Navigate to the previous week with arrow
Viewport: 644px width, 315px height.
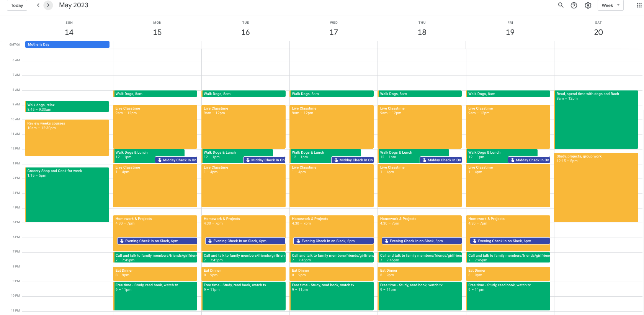(38, 5)
